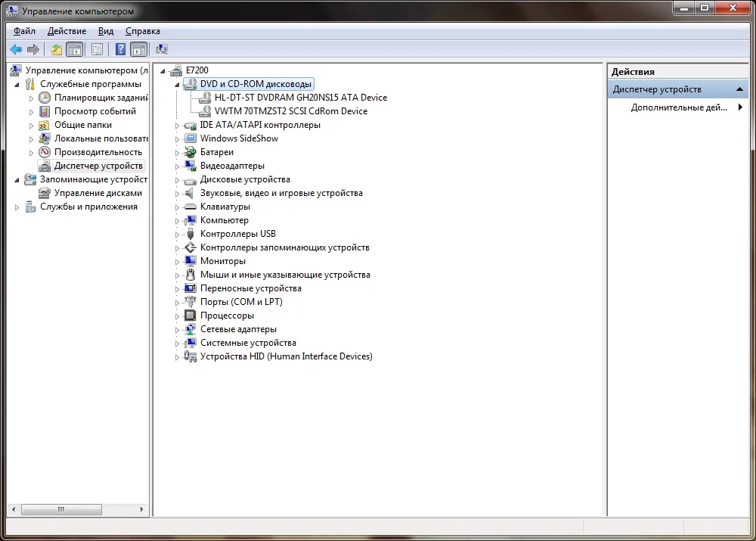This screenshot has width=756, height=541.
Task: Open the Help question mark toolbar icon
Action: tap(120, 49)
